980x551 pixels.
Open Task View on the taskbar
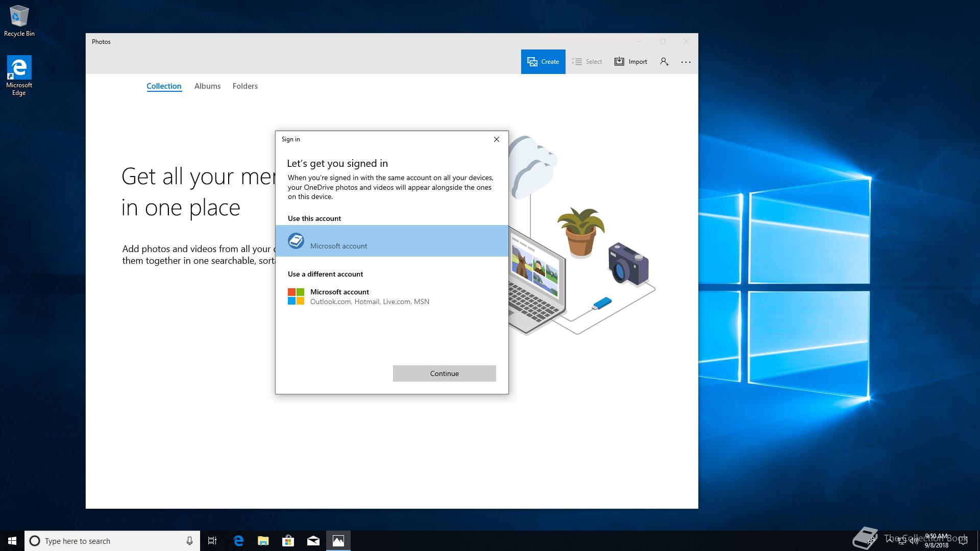click(212, 541)
